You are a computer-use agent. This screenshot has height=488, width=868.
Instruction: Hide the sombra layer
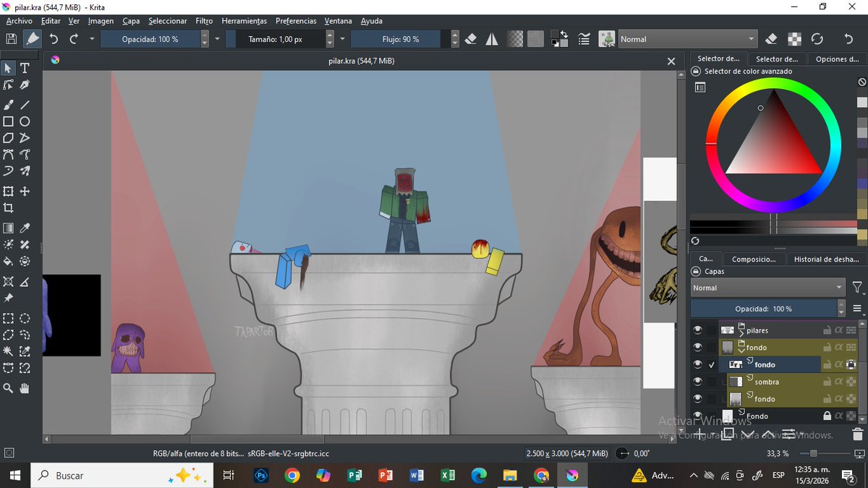697,381
